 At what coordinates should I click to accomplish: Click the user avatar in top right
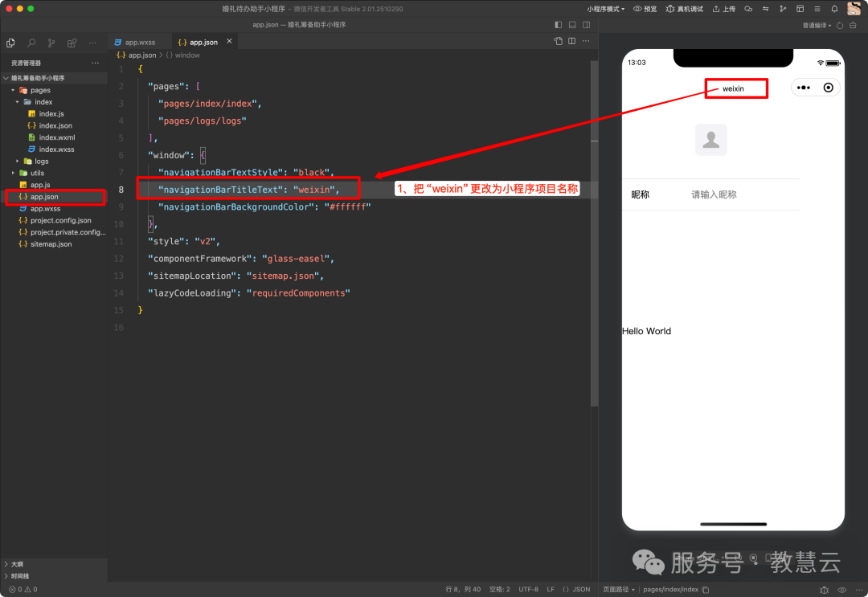(854, 8)
